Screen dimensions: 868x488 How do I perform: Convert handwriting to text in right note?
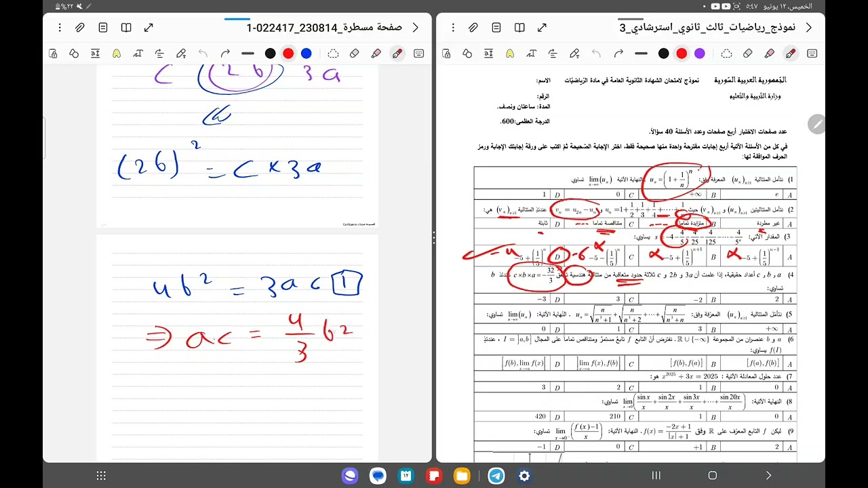[x=532, y=54]
